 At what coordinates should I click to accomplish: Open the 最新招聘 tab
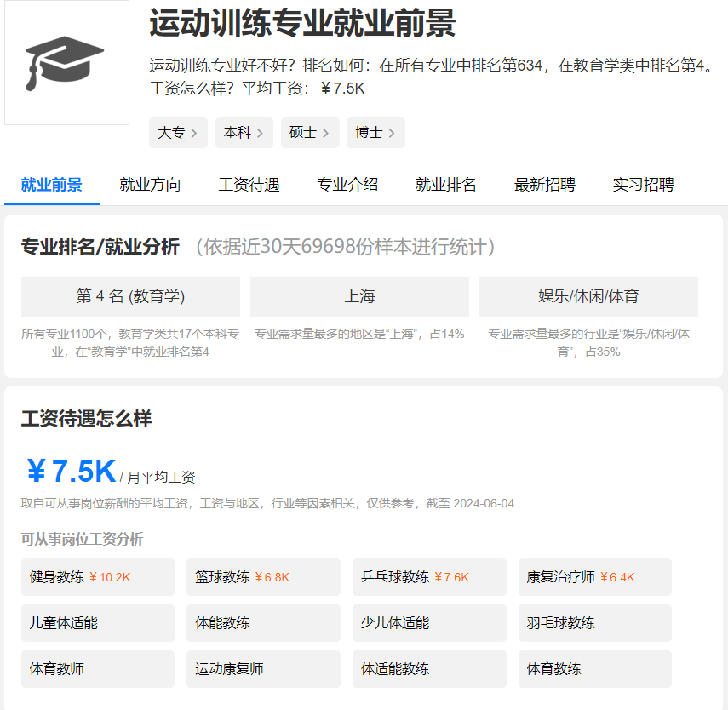pyautogui.click(x=545, y=185)
